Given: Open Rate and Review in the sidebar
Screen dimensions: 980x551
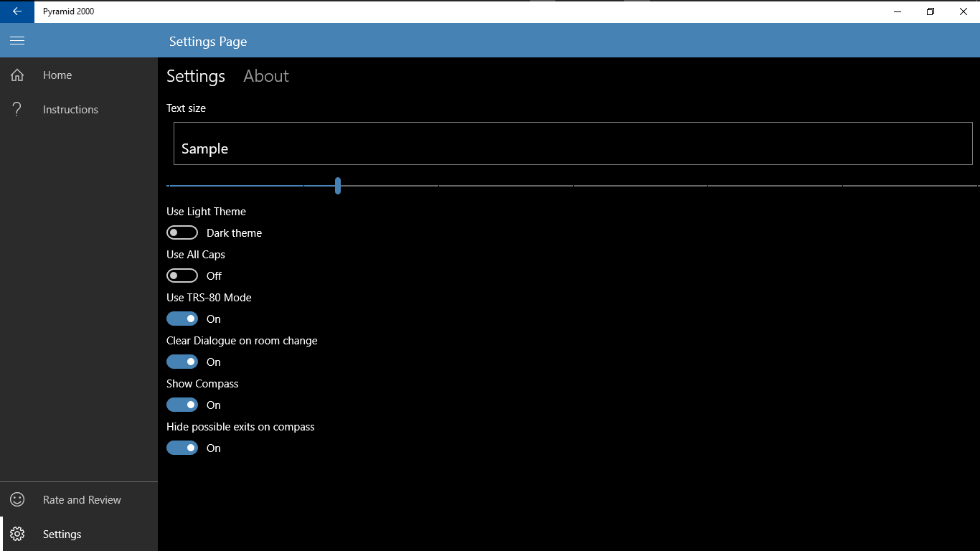Looking at the screenshot, I should point(79,500).
